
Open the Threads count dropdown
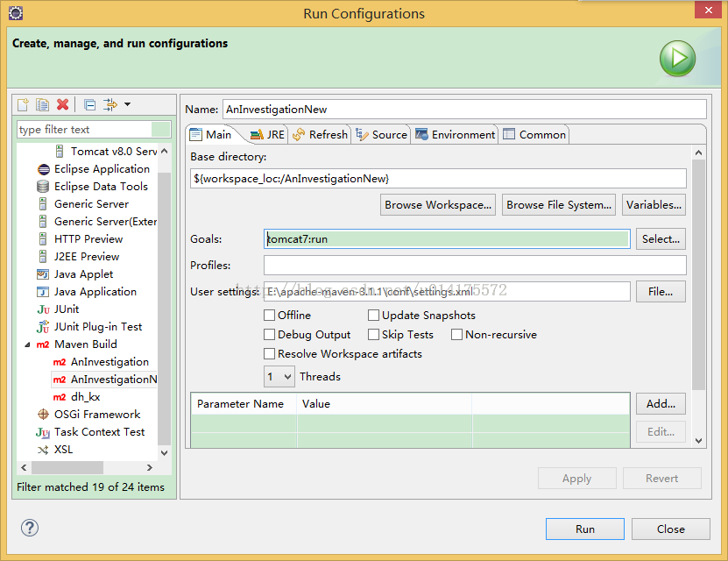[x=279, y=377]
